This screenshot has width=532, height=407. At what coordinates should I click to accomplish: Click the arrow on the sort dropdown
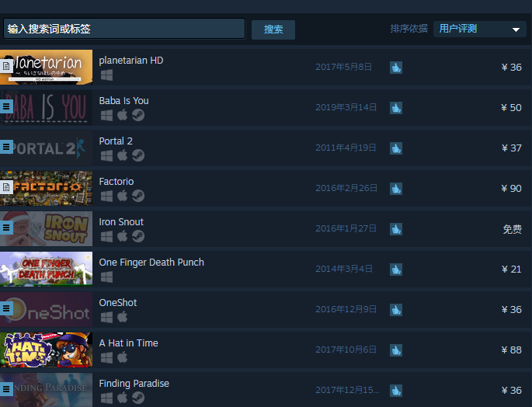pos(516,30)
